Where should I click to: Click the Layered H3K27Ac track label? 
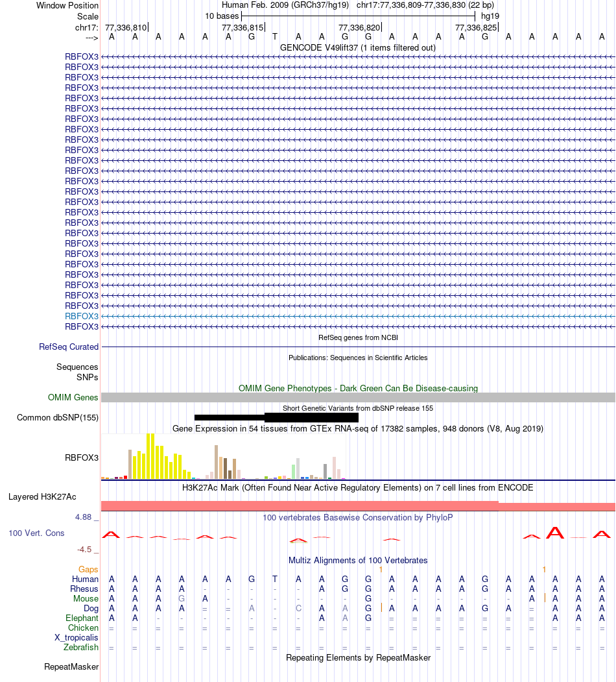[x=42, y=496]
